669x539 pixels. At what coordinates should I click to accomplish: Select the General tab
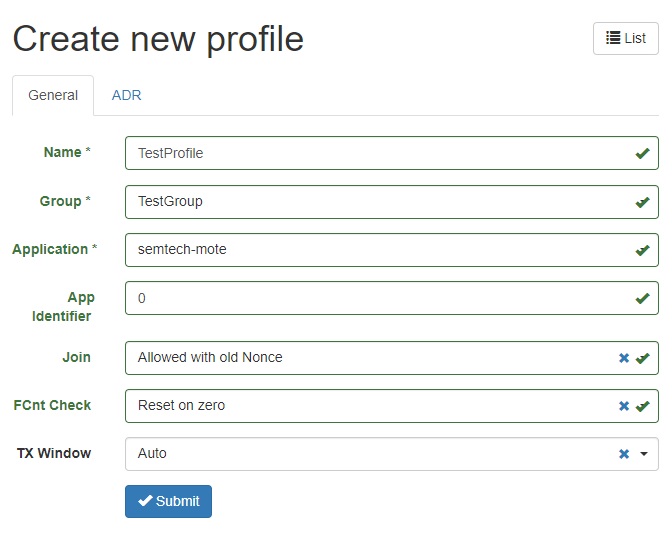tap(53, 95)
